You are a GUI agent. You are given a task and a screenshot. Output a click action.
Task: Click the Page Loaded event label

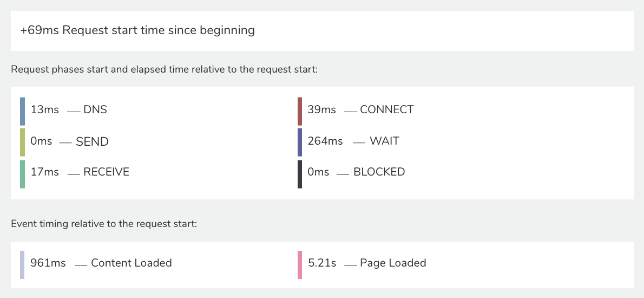[x=393, y=263]
